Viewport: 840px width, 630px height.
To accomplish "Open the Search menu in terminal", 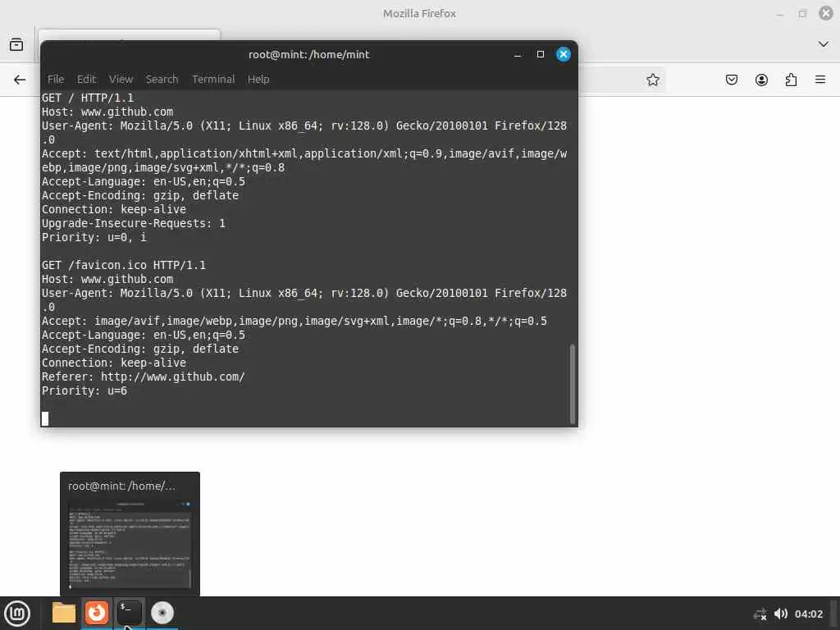I will pos(162,80).
